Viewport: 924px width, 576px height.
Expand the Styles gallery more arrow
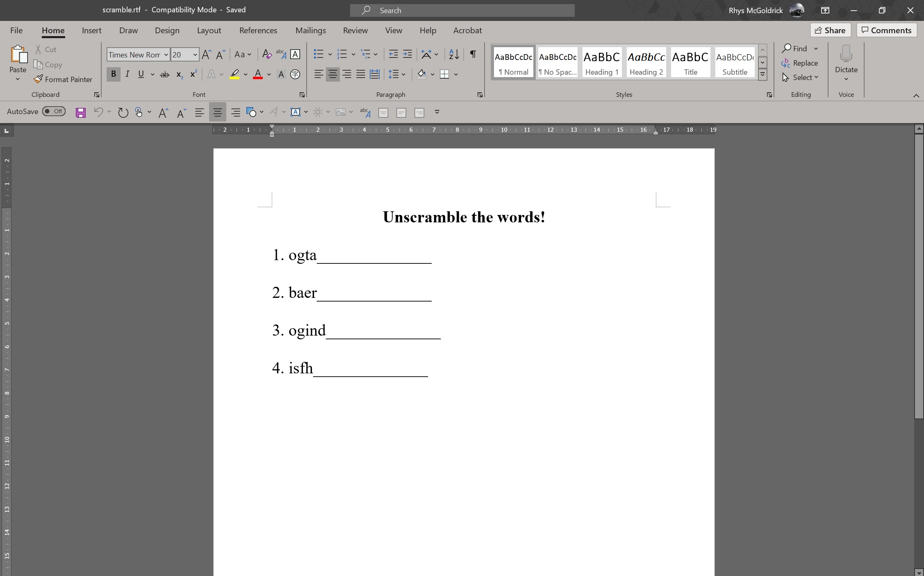(762, 75)
